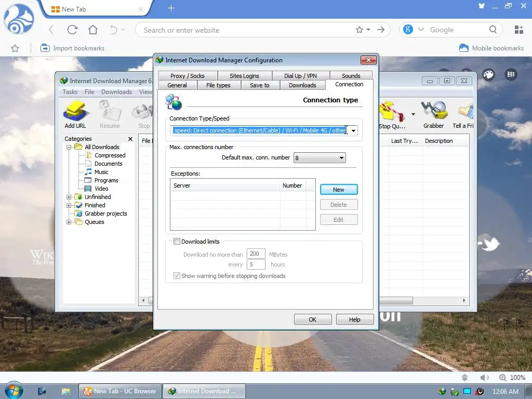Open the theme palette icon

coord(488,75)
